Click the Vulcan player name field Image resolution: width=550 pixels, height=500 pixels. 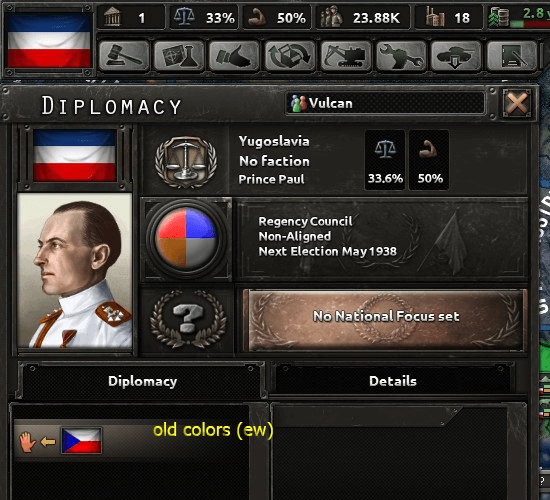tap(386, 103)
